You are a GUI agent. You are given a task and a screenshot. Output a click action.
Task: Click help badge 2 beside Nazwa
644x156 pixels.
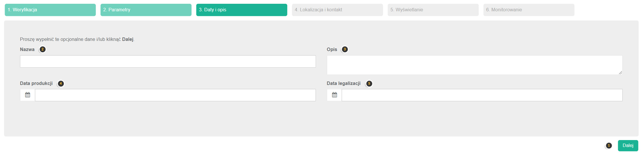(x=42, y=49)
